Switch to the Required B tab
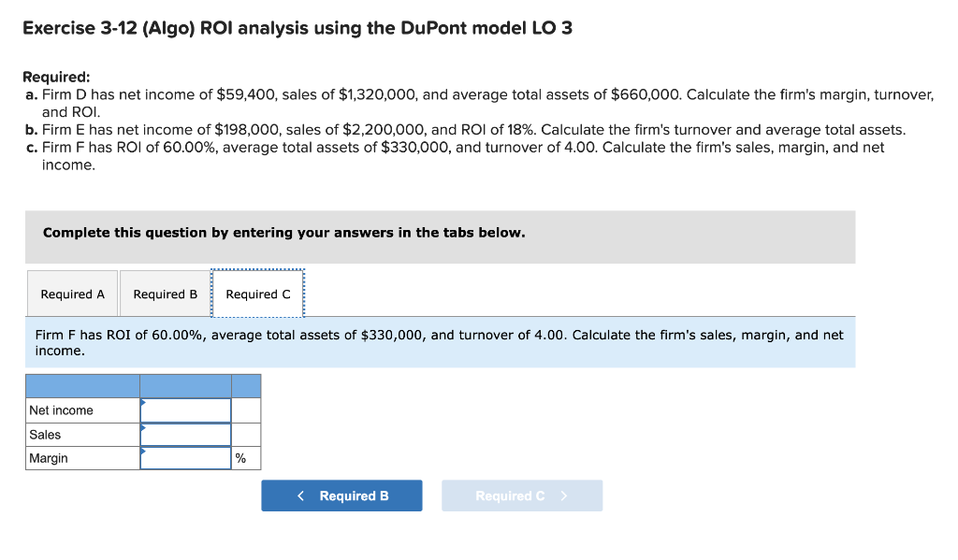This screenshot has width=958, height=560. pos(165,293)
